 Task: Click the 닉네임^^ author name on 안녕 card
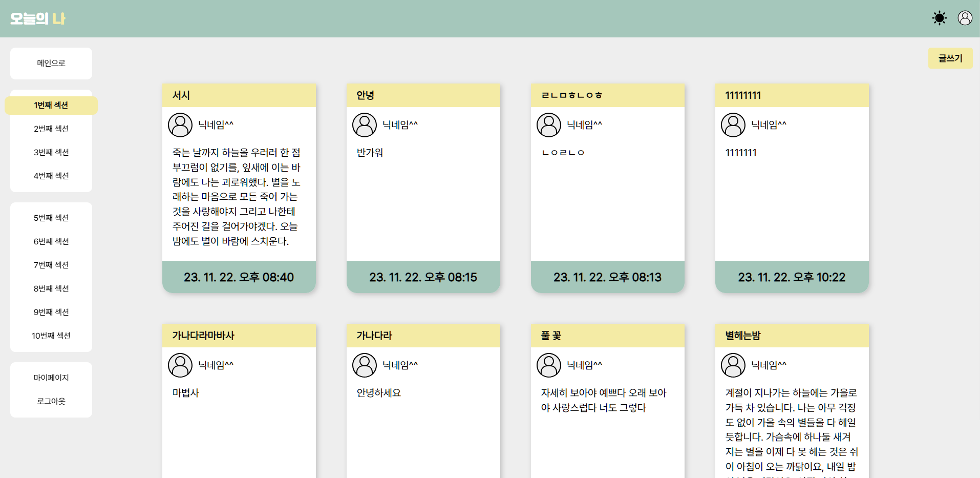[x=400, y=125]
